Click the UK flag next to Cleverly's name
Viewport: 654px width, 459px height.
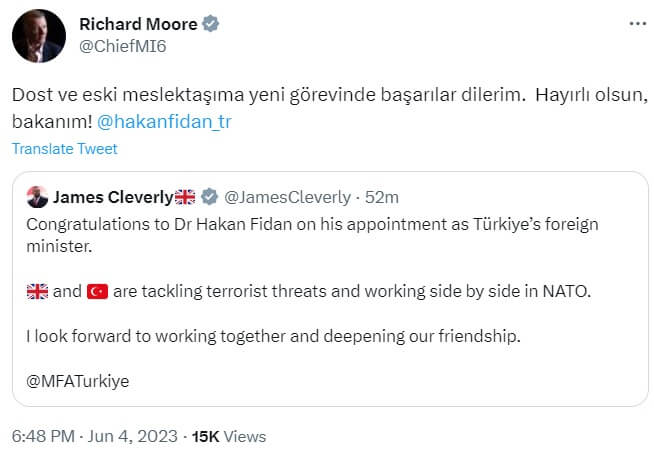tap(184, 196)
